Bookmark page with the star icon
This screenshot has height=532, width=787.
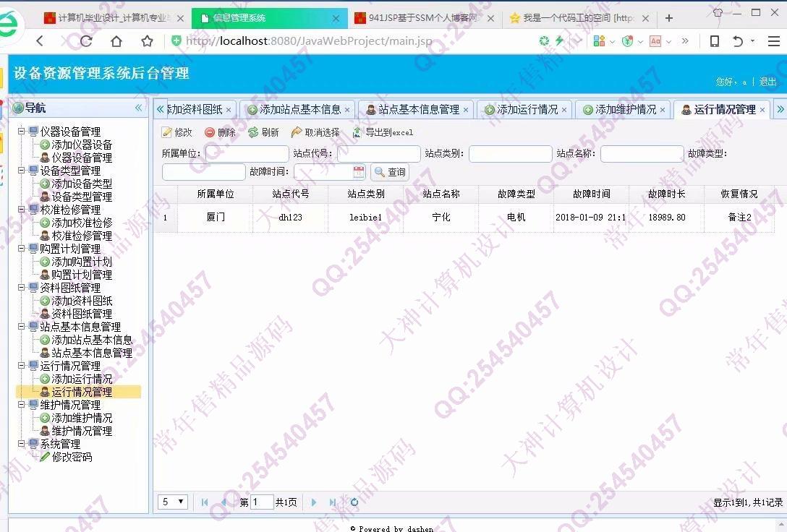tap(147, 41)
